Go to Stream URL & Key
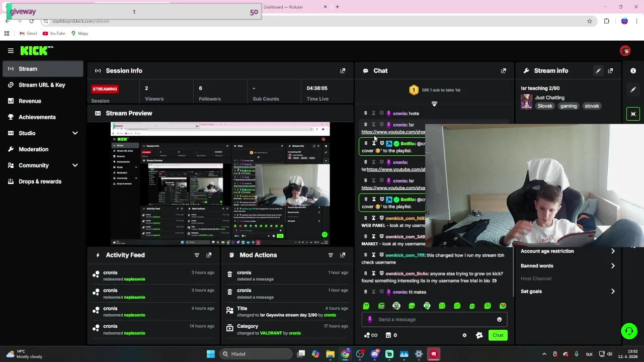 coord(43,85)
